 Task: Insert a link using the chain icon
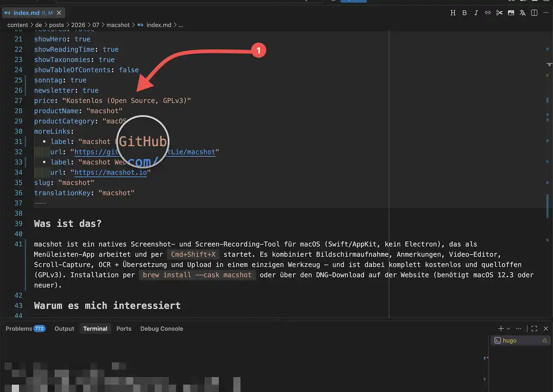coord(488,13)
